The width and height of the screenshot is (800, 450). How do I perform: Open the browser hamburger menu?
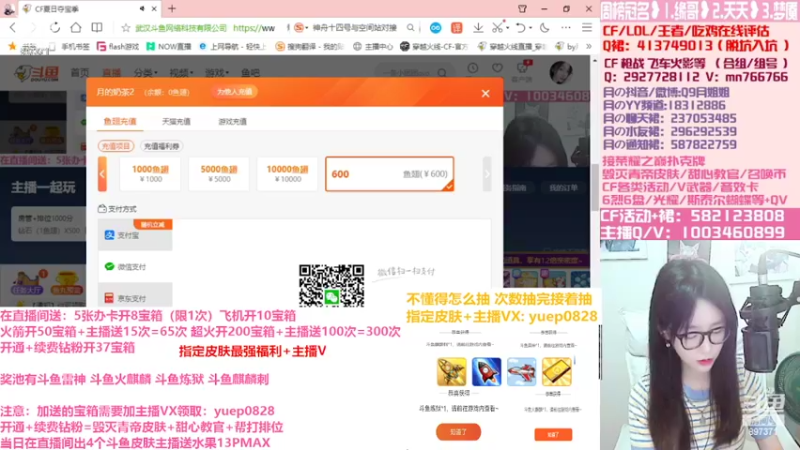point(587,28)
